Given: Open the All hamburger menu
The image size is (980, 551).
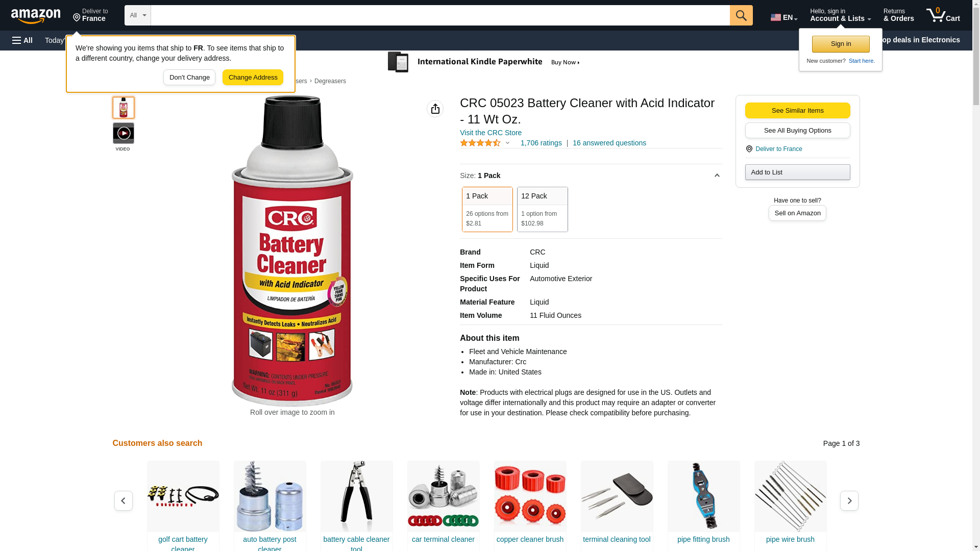Looking at the screenshot, I should 22,40.
